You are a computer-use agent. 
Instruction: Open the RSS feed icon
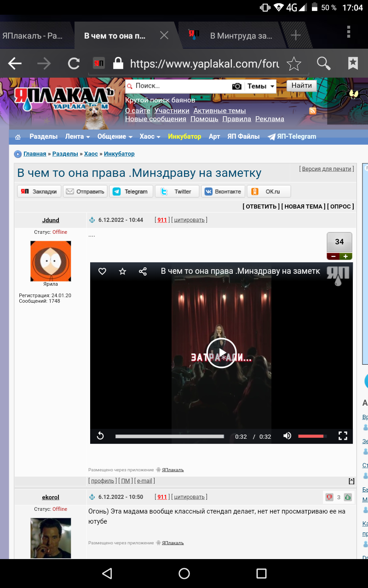tap(312, 111)
